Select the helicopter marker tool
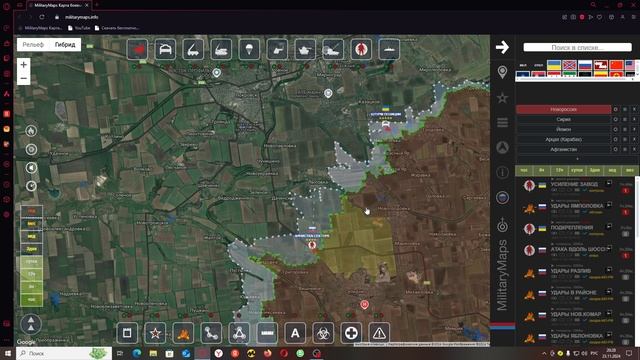 pyautogui.click(x=277, y=49)
